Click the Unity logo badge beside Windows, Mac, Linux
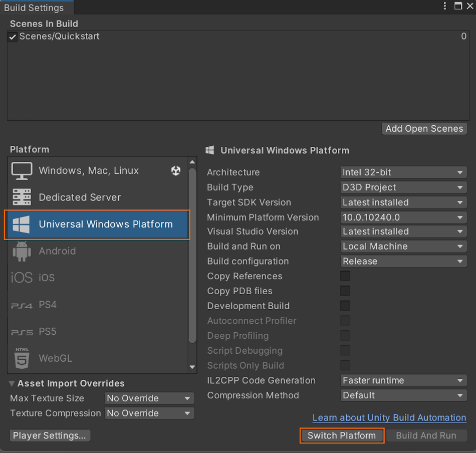The width and height of the screenshot is (476, 453). [x=176, y=171]
